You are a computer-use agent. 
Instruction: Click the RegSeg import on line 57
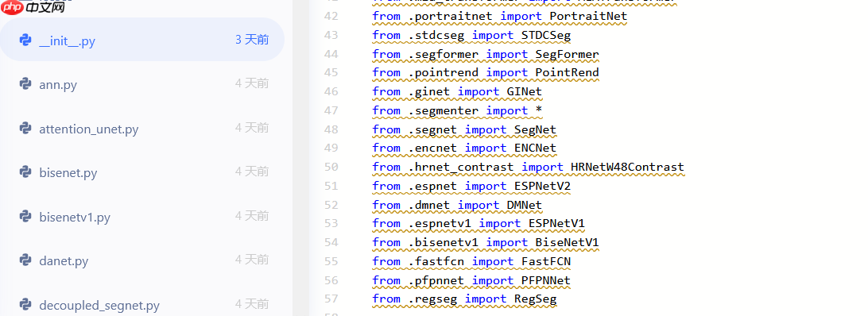click(x=535, y=299)
